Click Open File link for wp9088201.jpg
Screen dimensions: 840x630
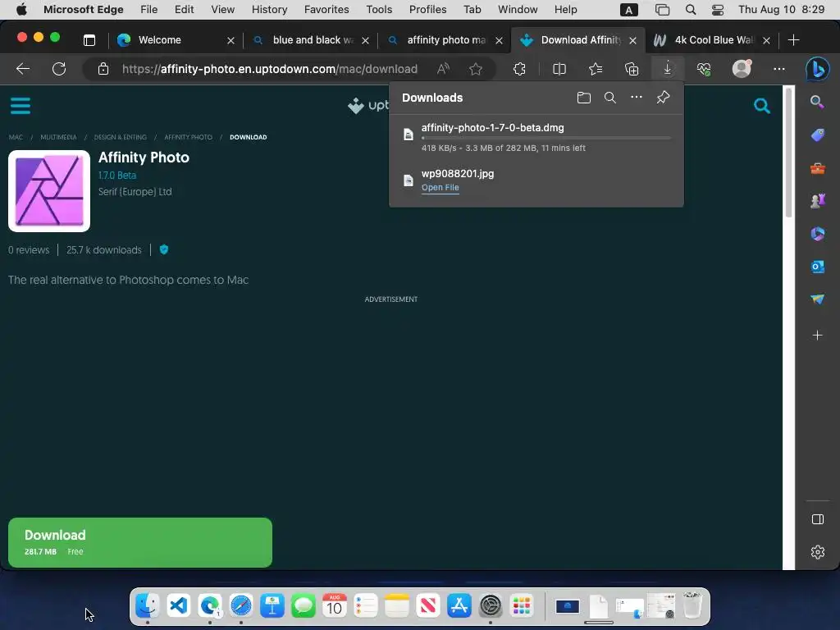pyautogui.click(x=440, y=188)
